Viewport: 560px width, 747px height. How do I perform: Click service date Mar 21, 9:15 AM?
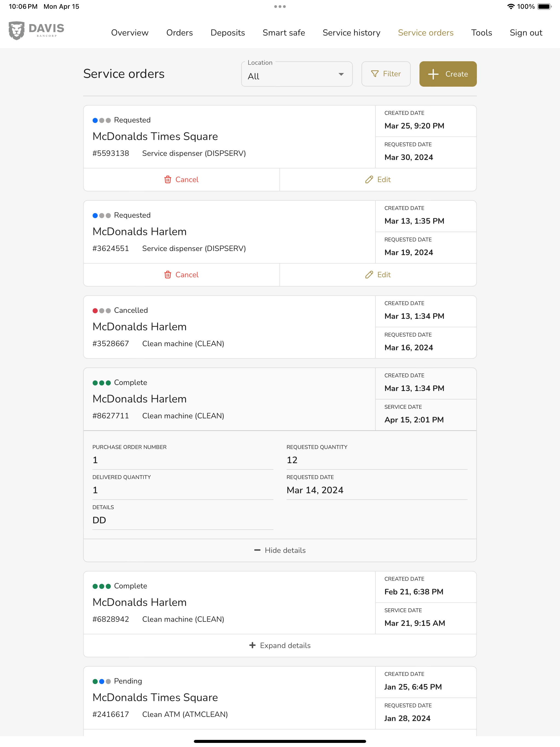[x=415, y=623]
